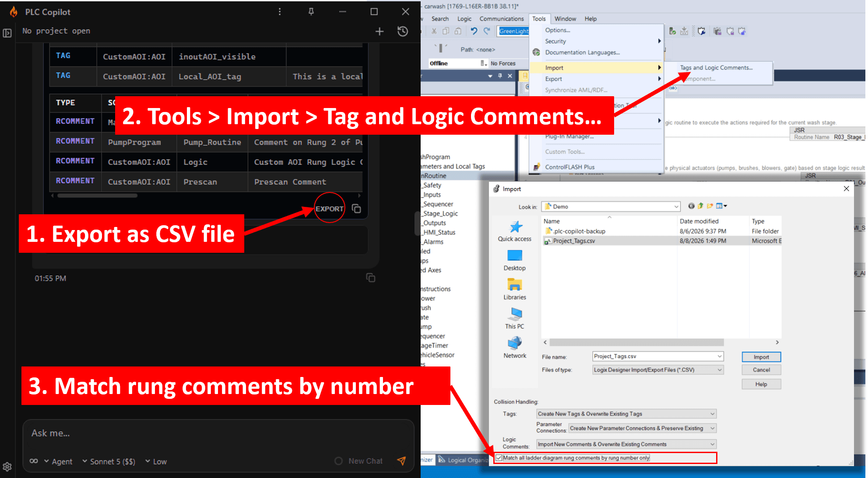Open Network location in Import dialog
The image size is (868, 478).
tap(514, 348)
